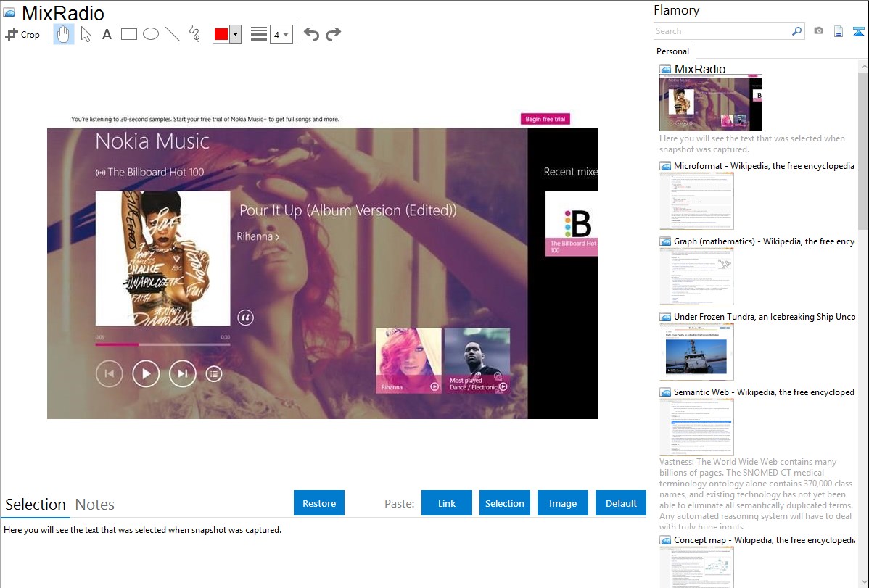
Task: Click the document page icon near search
Action: pos(839,31)
